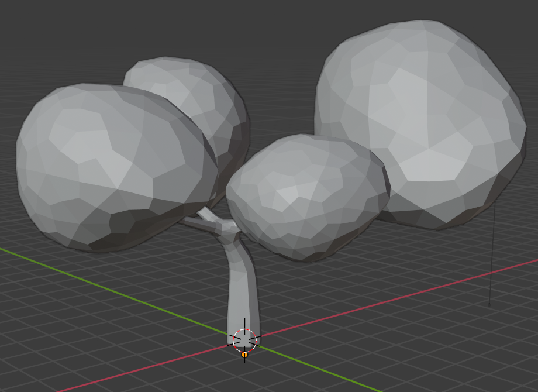Select the thin left branch under the foliage
Viewport: 538px width, 392px height.
click(193, 222)
